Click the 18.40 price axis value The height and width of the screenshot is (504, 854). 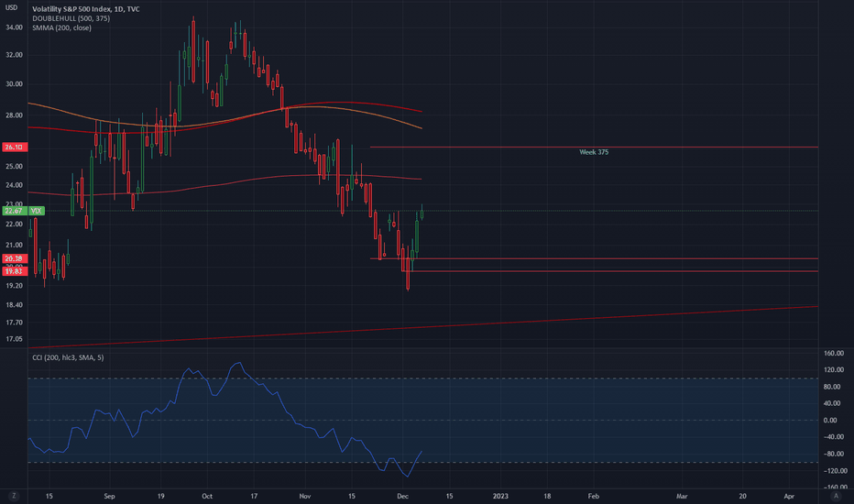[x=14, y=305]
